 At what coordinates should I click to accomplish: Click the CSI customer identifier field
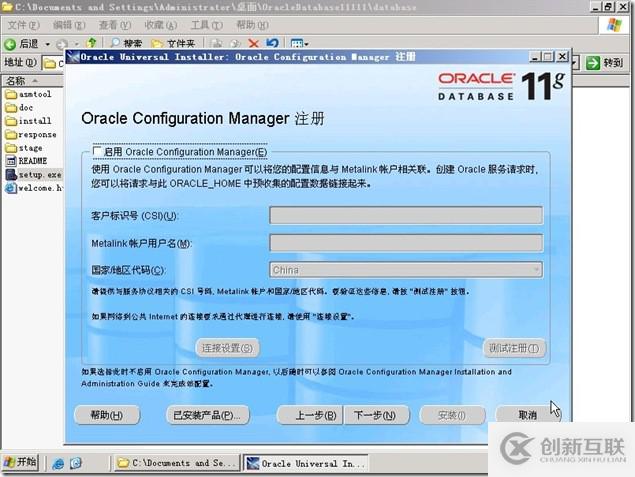406,215
